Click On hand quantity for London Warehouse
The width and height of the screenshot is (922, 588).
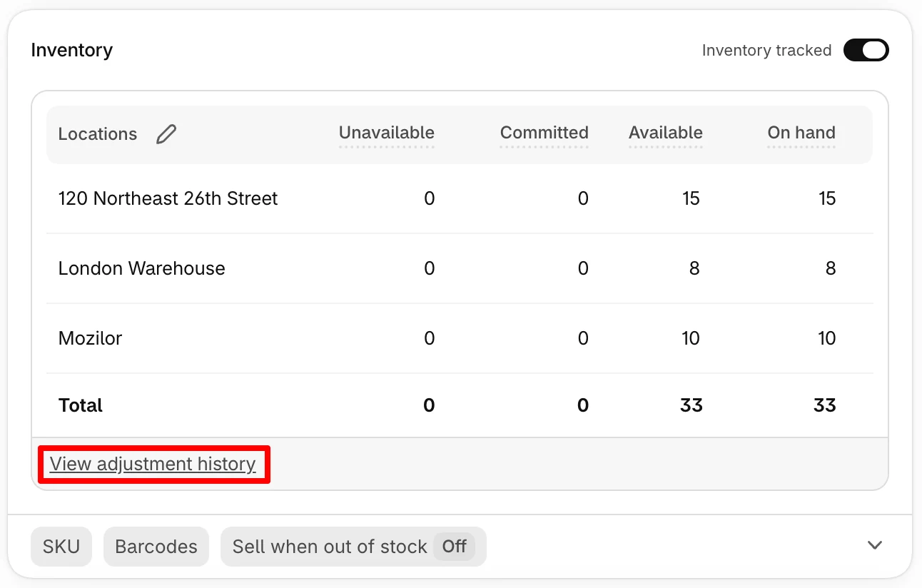tap(831, 268)
